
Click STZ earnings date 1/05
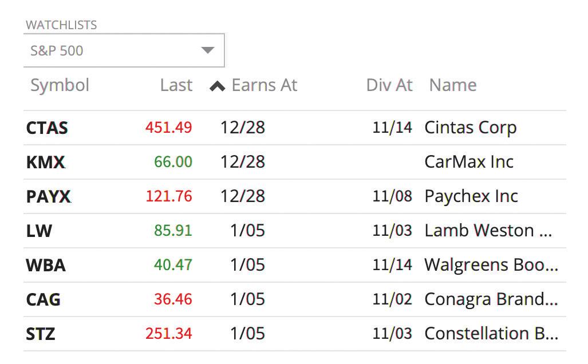pos(247,334)
